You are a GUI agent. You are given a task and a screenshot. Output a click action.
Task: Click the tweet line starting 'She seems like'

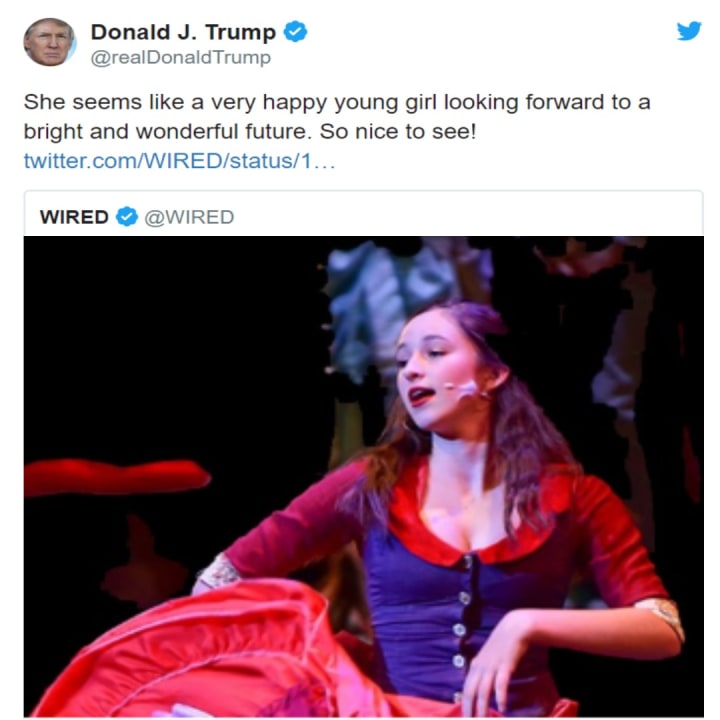(337, 102)
